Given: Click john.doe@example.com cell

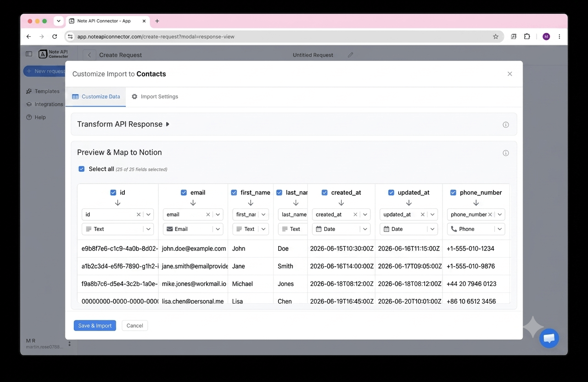Looking at the screenshot, I should point(193,249).
